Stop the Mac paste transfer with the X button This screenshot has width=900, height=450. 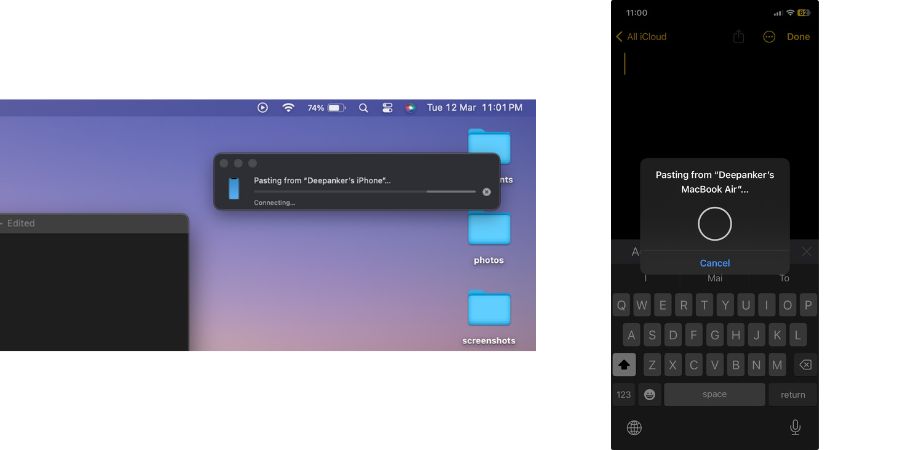487,191
